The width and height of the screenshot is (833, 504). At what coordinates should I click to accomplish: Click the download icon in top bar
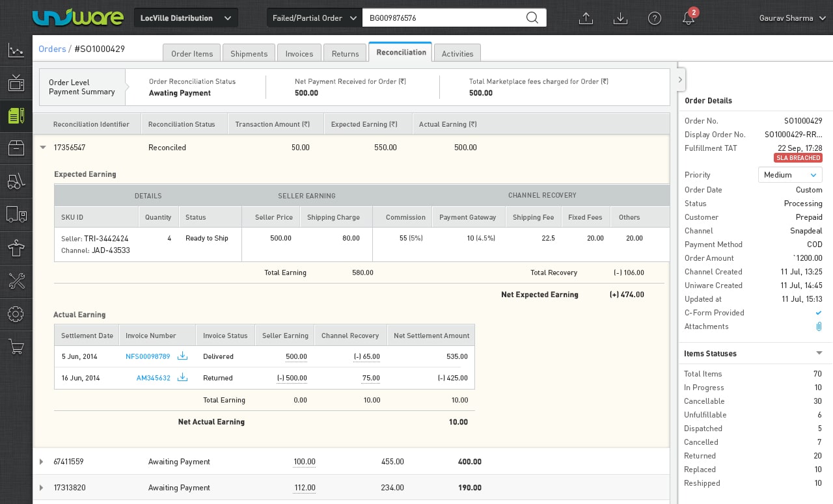coord(620,18)
